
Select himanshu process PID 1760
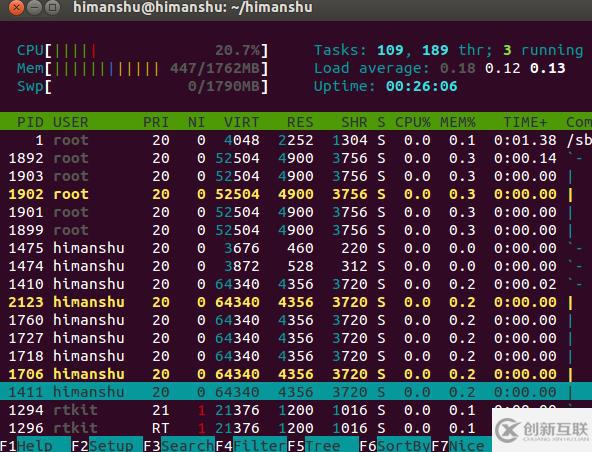tap(296, 320)
